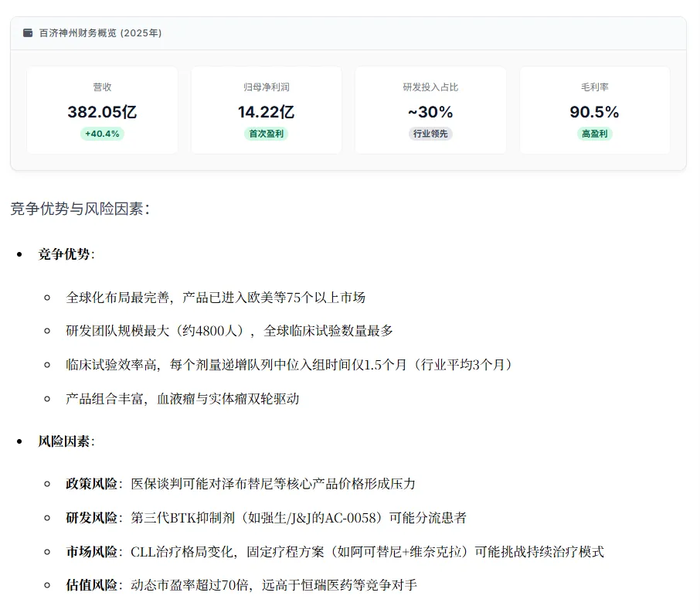Screen dimensions: 700x613
Task: Click the 毛利率 card label
Action: point(595,87)
